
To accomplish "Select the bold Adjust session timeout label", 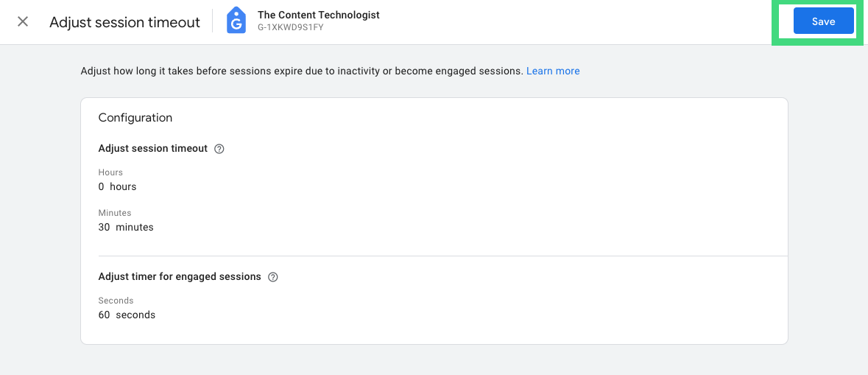I will tap(153, 148).
